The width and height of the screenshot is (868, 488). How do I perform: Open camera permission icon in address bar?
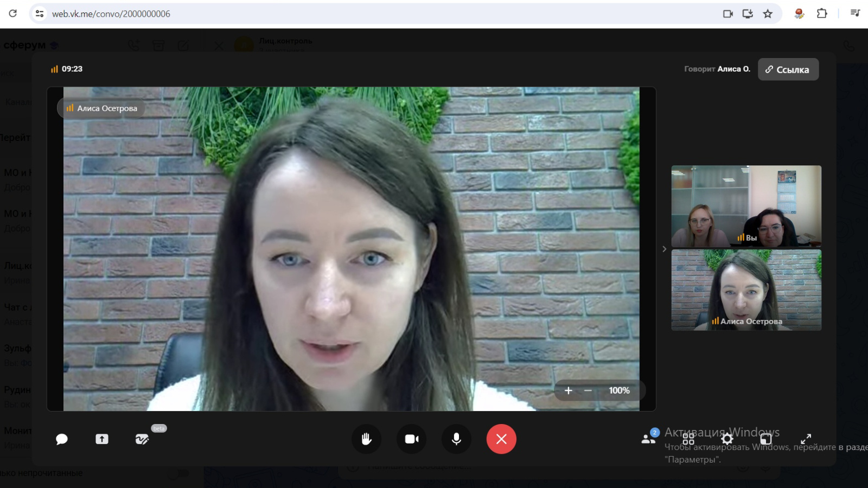pyautogui.click(x=728, y=14)
